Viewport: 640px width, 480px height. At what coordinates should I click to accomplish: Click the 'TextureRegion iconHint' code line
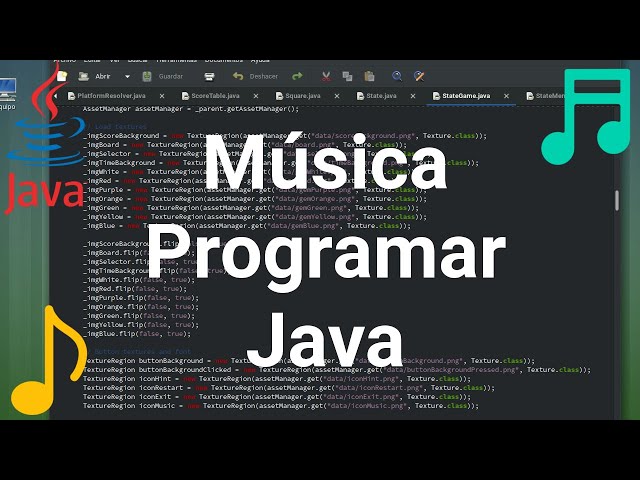[277, 379]
